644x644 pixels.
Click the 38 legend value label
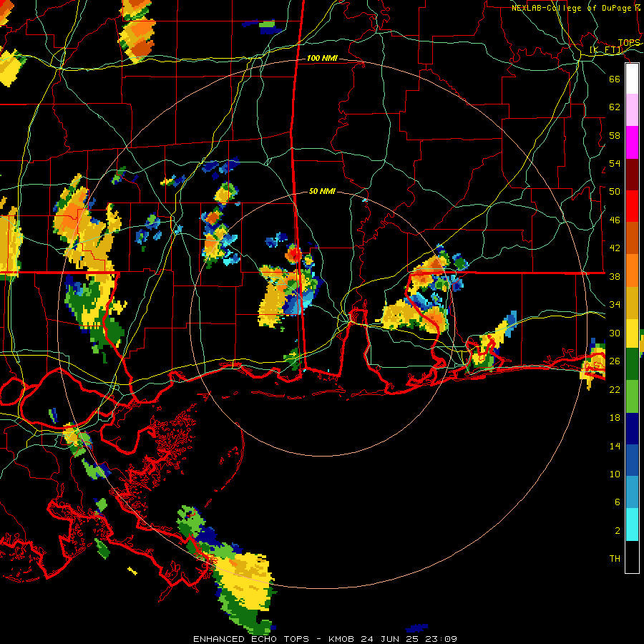pyautogui.click(x=615, y=276)
